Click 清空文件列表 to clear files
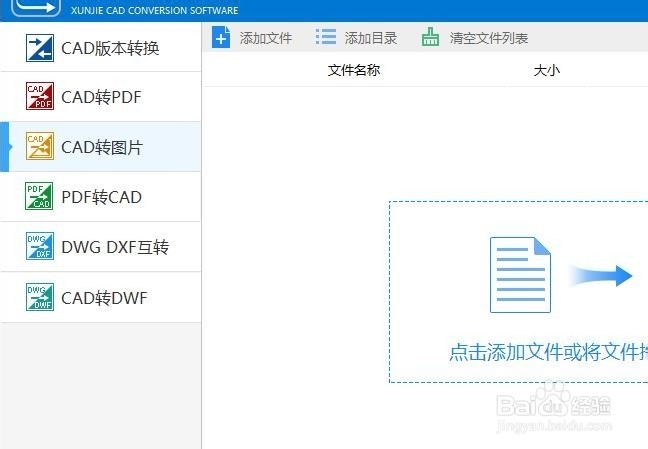Viewport: 648px width, 449px height. point(489,38)
